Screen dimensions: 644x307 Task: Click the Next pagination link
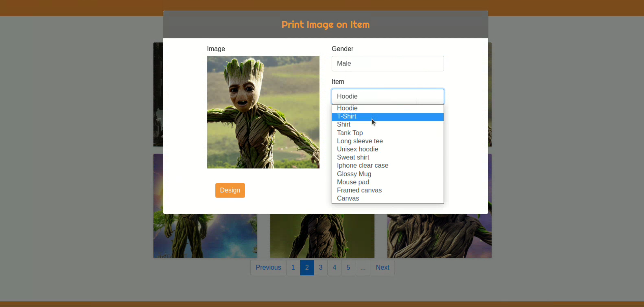(382, 267)
